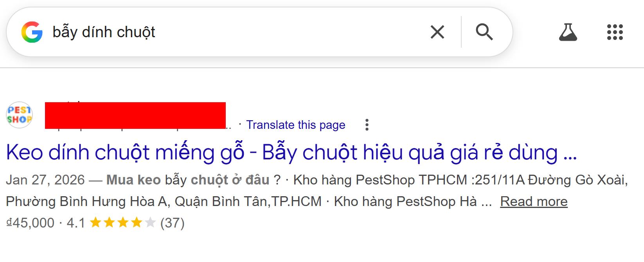Screen dimensions: 644x262
Task: Click the red-covered site URL breadcrumb
Action: 135,116
